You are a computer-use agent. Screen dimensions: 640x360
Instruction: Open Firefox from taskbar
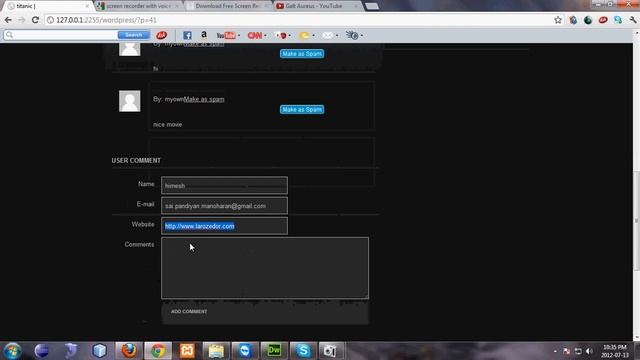click(129, 351)
